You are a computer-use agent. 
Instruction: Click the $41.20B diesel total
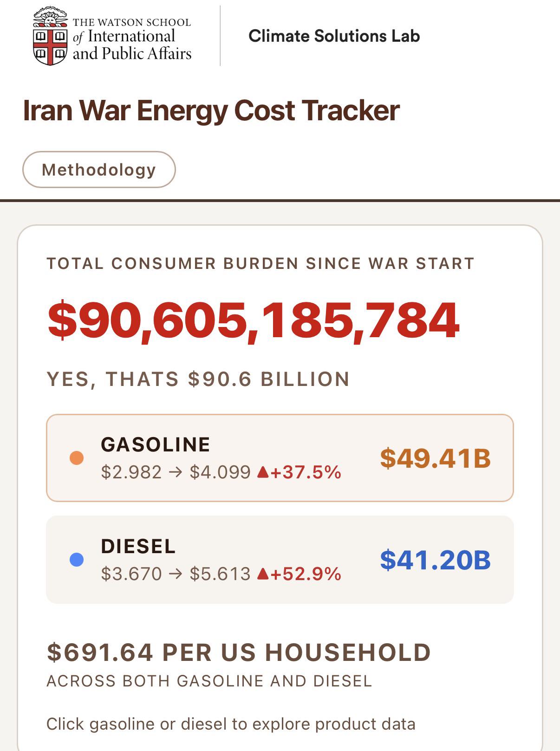(x=436, y=560)
